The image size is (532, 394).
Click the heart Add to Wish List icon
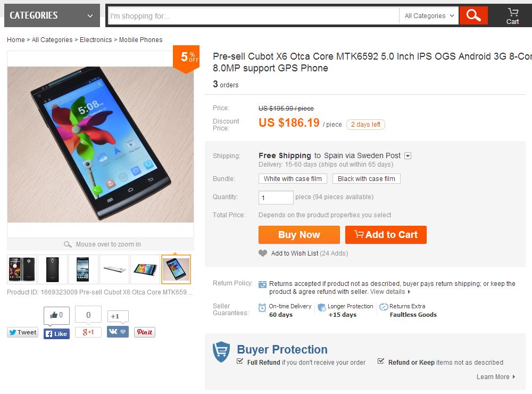pyautogui.click(x=263, y=253)
